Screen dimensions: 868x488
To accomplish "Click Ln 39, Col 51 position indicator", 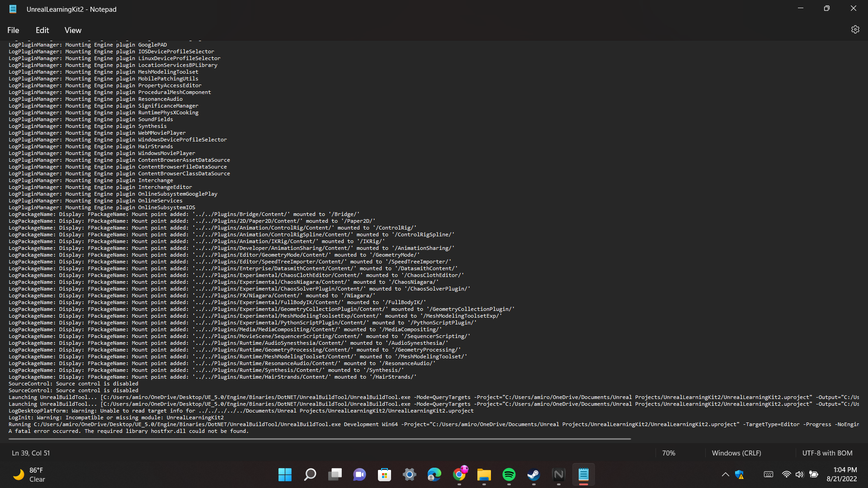I will tap(31, 453).
